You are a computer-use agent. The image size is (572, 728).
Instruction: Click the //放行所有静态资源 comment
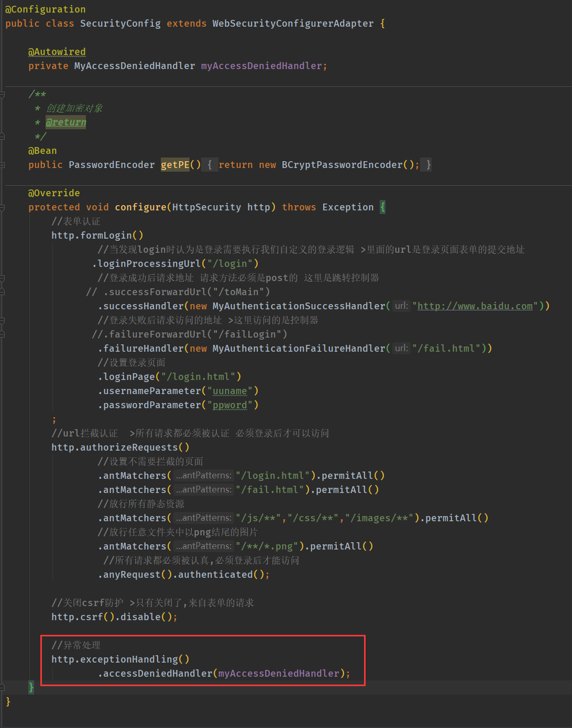[141, 504]
